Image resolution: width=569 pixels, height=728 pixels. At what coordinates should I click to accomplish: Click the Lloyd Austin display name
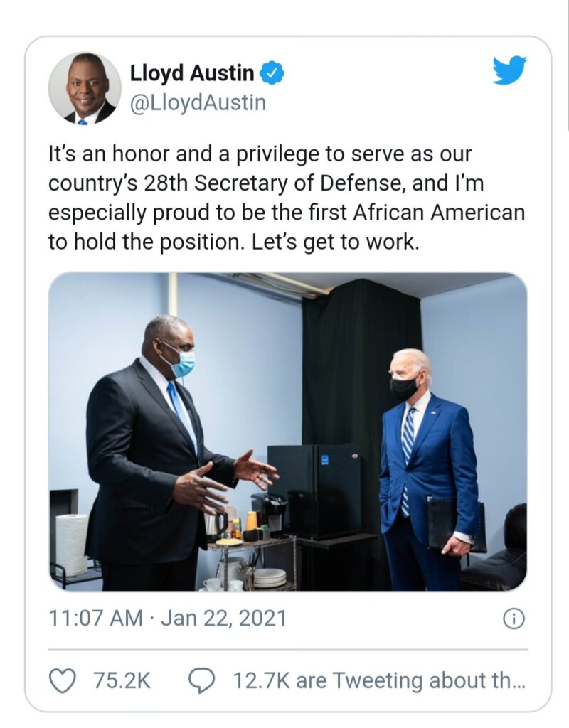pos(192,72)
